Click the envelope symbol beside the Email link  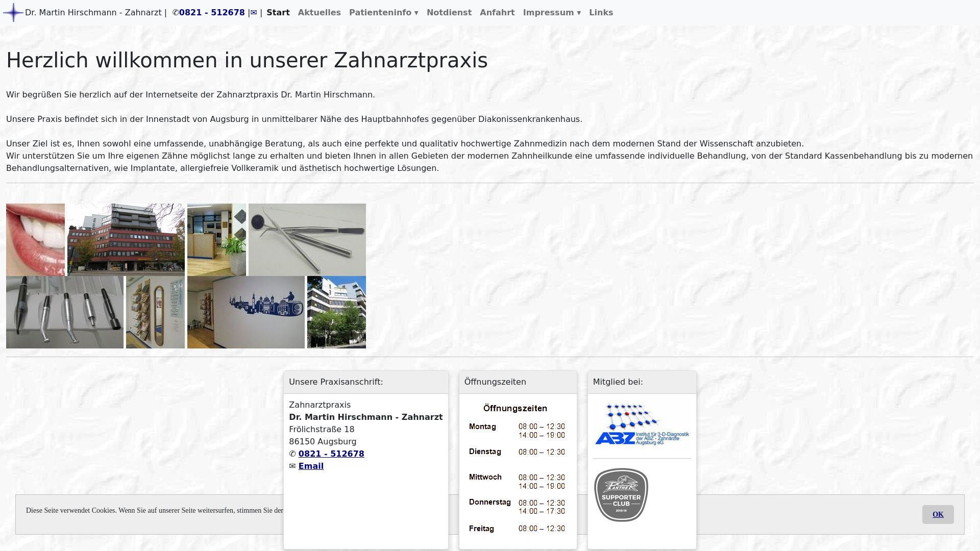[x=292, y=466]
